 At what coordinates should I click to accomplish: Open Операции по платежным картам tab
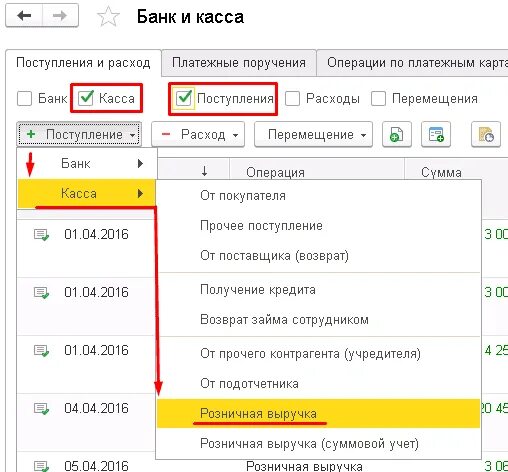(x=413, y=63)
